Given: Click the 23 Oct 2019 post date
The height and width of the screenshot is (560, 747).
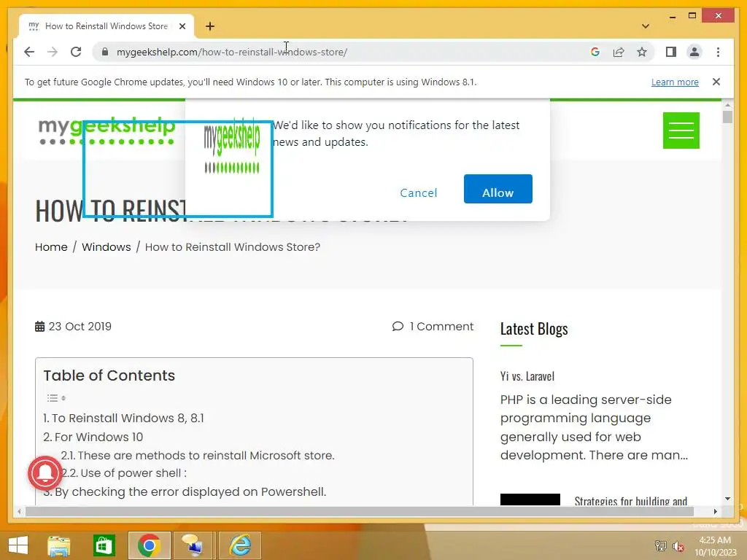Looking at the screenshot, I should pyautogui.click(x=74, y=326).
